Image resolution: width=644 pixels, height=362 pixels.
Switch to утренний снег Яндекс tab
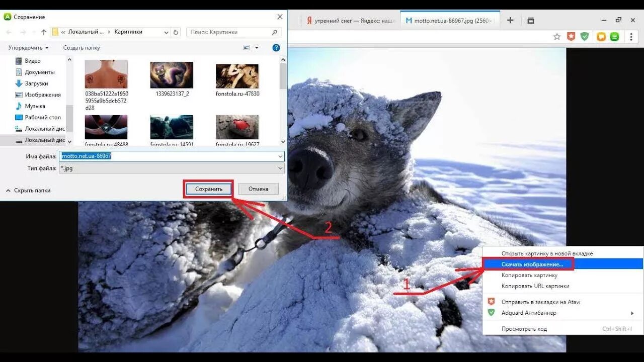pos(351,21)
